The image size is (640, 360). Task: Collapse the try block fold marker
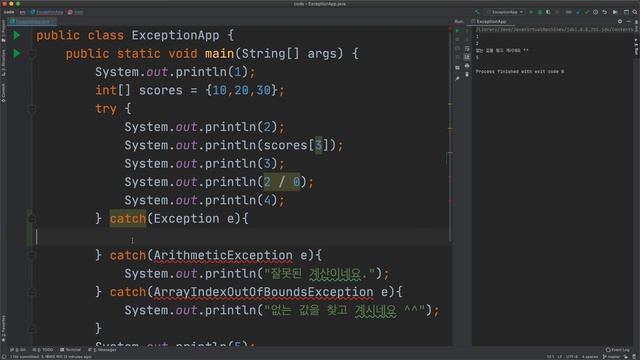32,109
